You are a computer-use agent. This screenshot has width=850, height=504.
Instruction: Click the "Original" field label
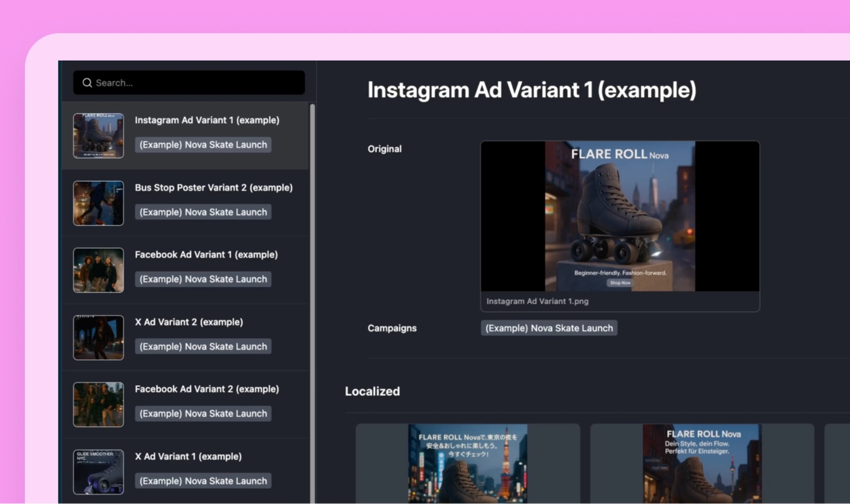click(384, 148)
